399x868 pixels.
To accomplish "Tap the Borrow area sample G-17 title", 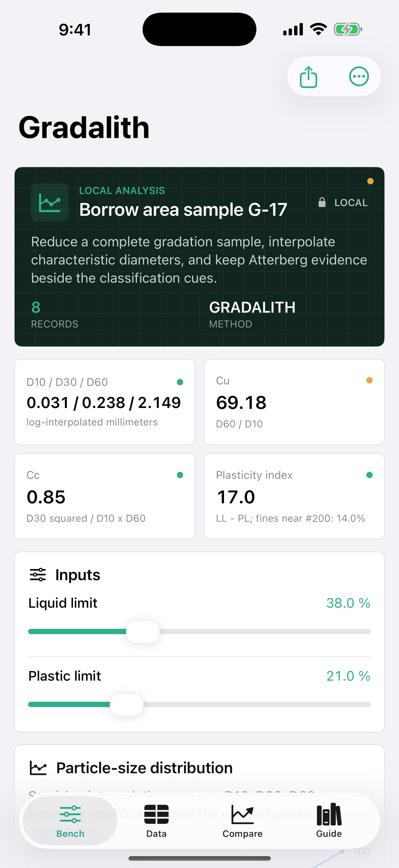I will coord(183,210).
